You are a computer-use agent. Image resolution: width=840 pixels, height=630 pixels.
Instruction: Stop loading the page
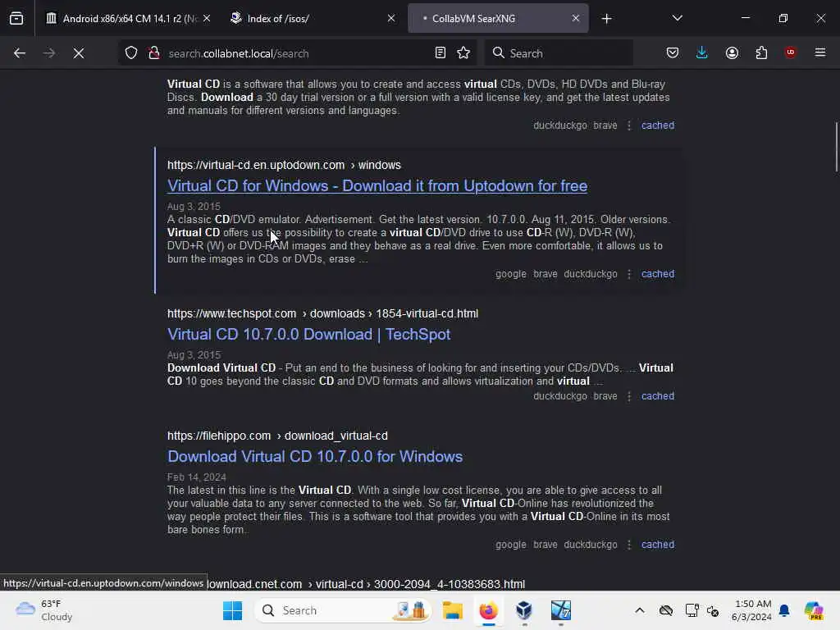click(x=79, y=53)
